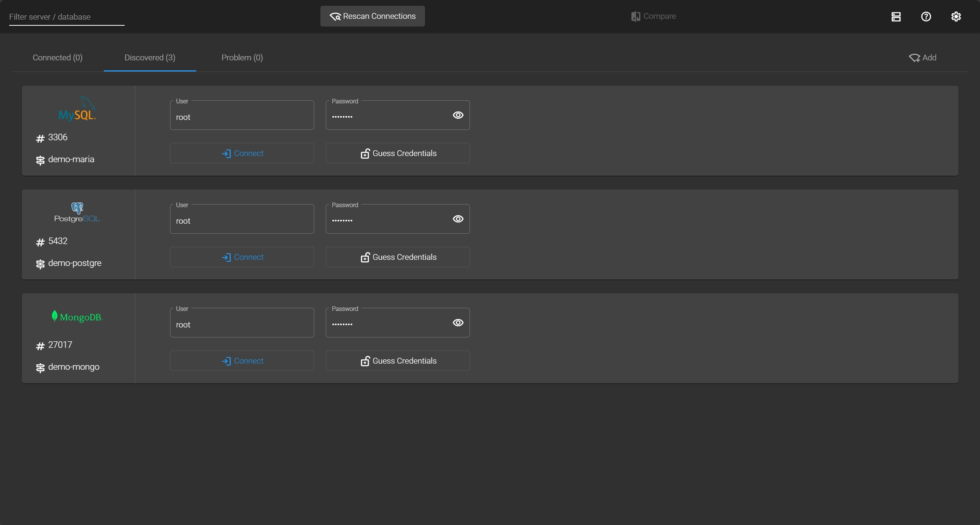The image size is (980, 525).
Task: Click the server list icon in the top bar
Action: coord(896,17)
